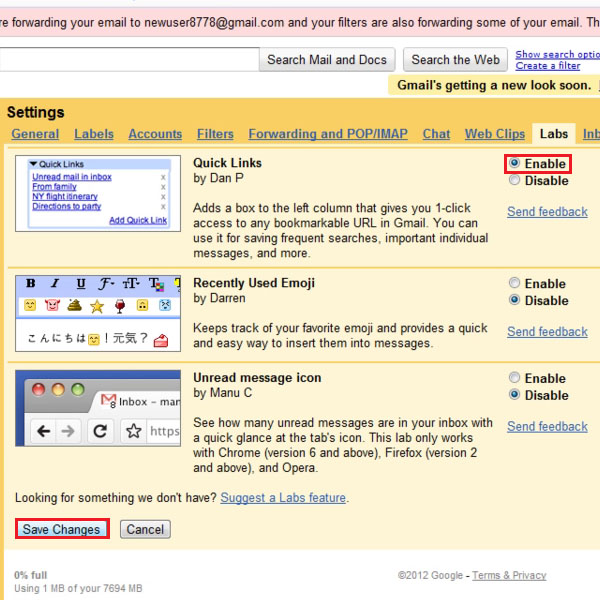Enable the Unread message icon lab
This screenshot has width=600, height=600.
point(514,378)
